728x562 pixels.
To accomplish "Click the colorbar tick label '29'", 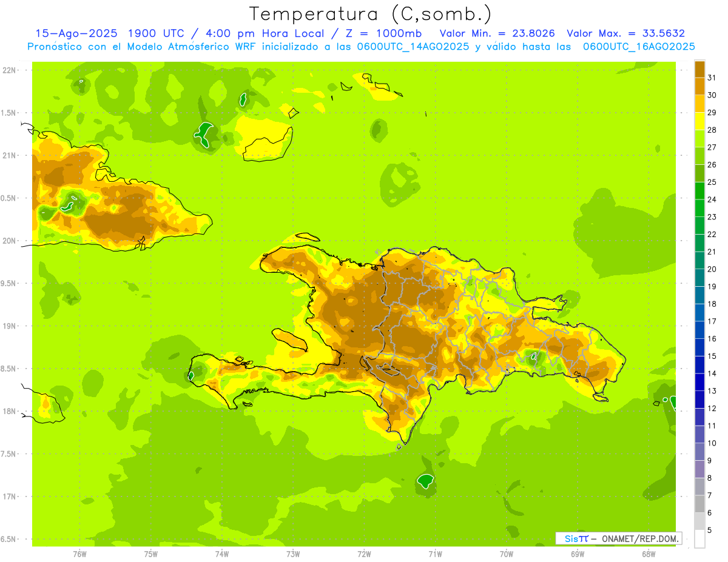I will [712, 113].
